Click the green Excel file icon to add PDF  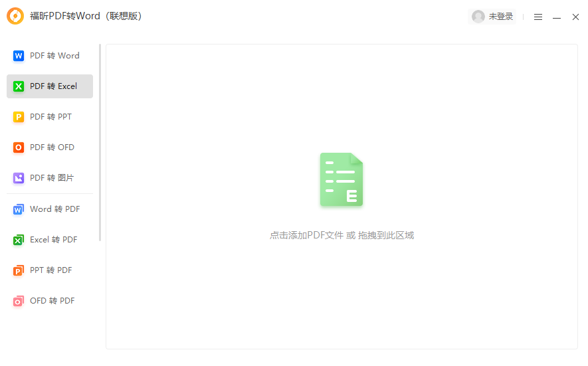[342, 179]
